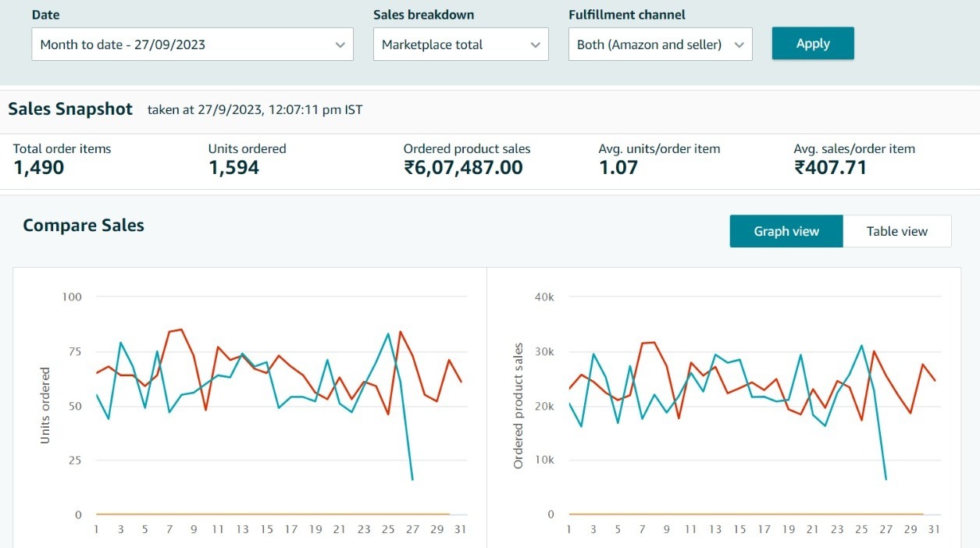Click the Avg. units/order item value 1.07
The width and height of the screenshot is (980, 548).
(618, 167)
